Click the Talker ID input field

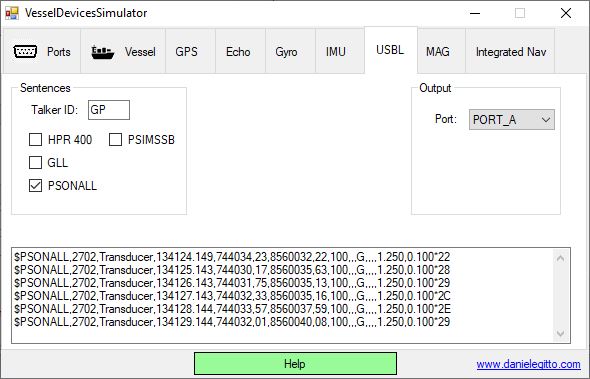click(109, 110)
